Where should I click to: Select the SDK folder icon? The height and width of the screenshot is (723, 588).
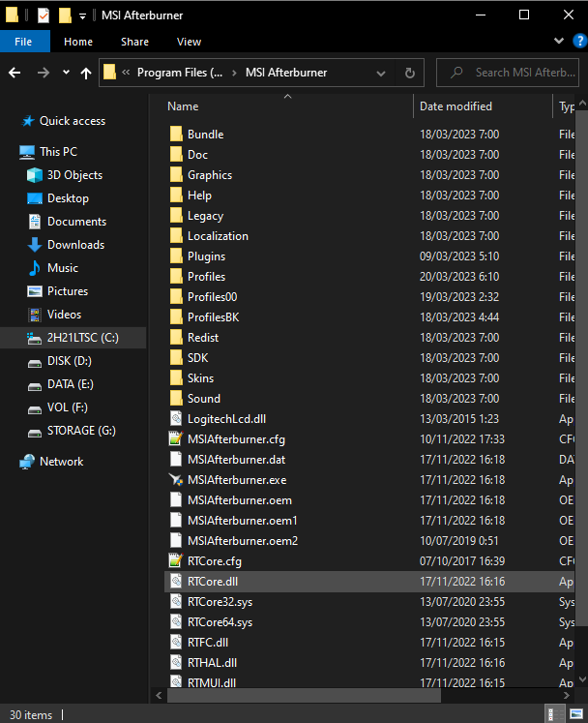coord(176,358)
